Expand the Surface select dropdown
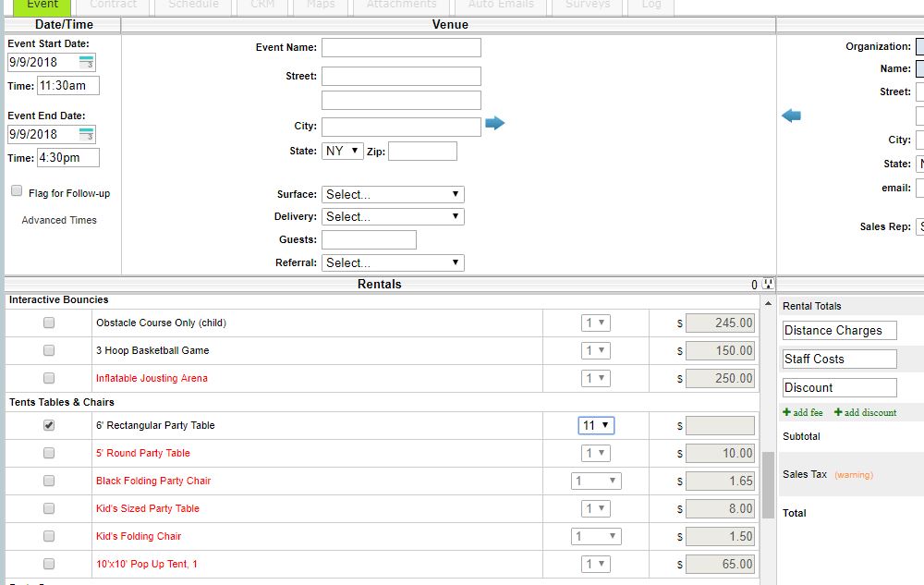924x585 pixels. [393, 194]
